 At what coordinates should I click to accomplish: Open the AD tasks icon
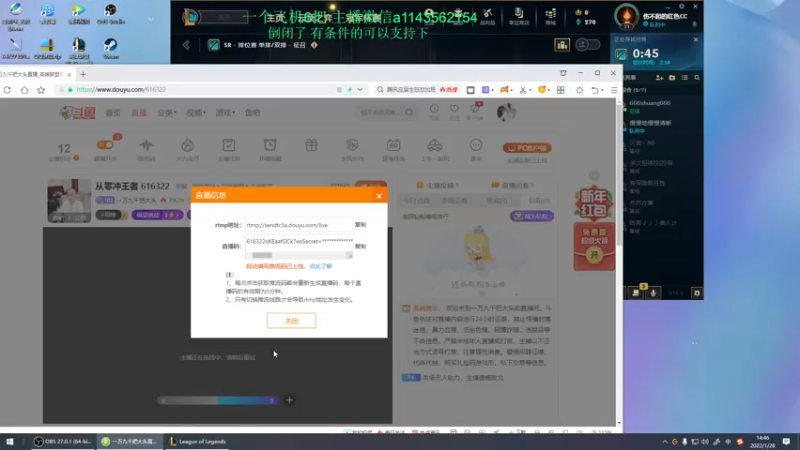tap(393, 145)
